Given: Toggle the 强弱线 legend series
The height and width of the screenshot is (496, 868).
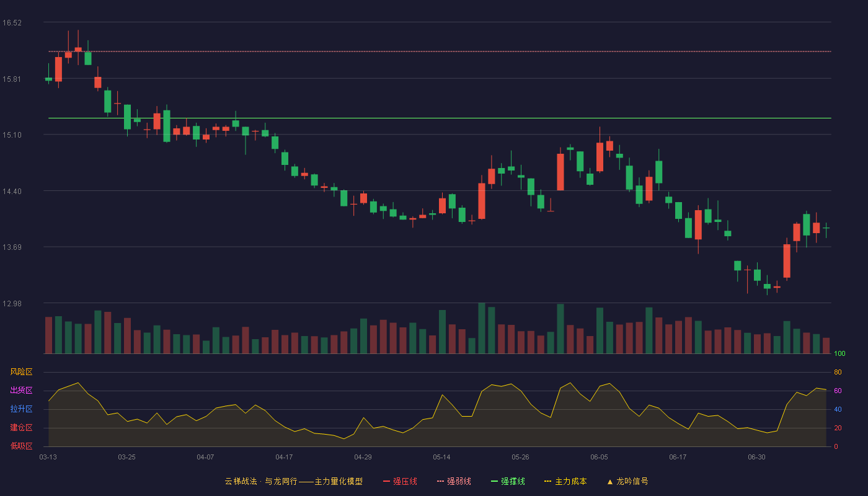Looking at the screenshot, I should pos(454,481).
